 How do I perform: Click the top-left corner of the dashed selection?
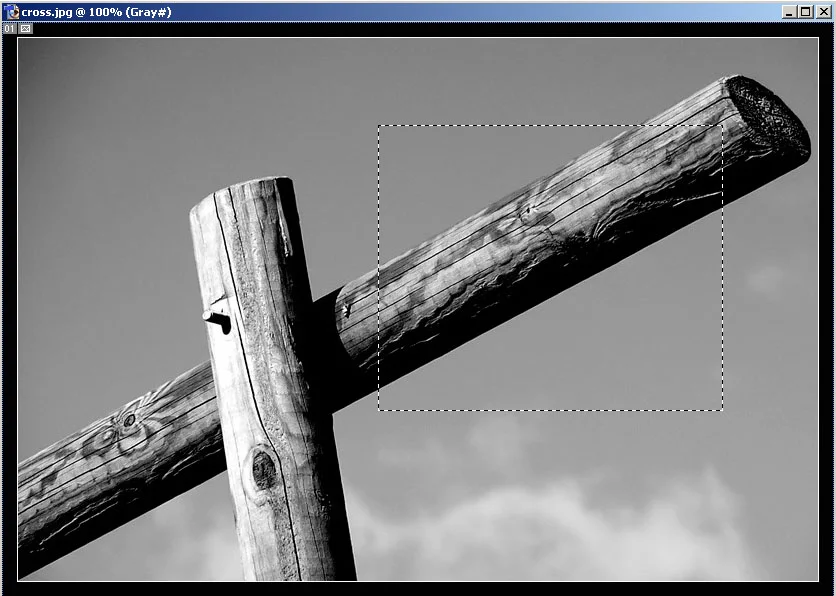coord(378,126)
